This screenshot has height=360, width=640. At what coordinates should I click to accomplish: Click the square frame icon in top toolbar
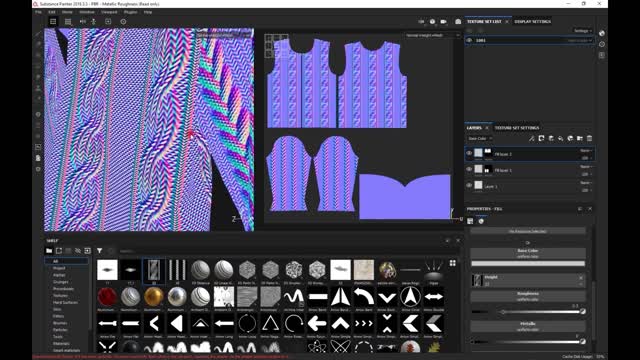[108, 22]
